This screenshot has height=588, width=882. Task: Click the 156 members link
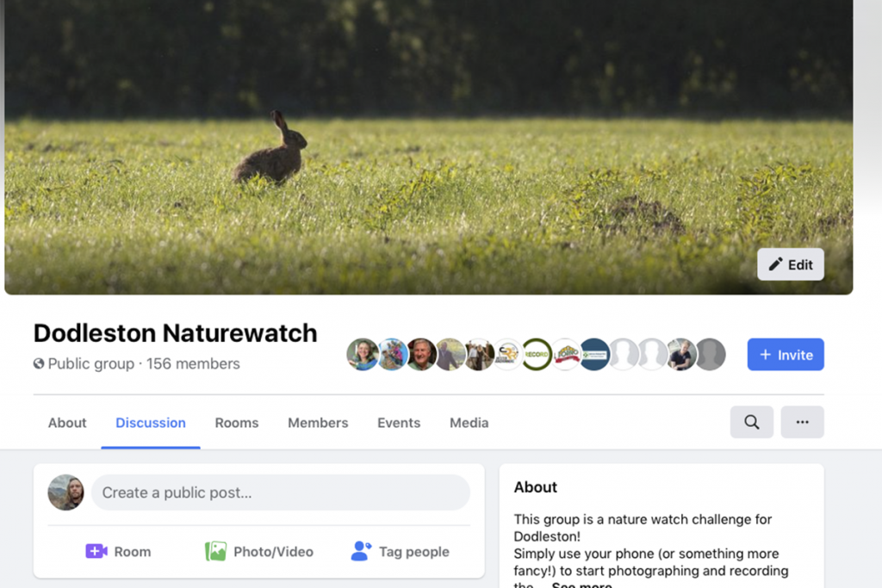[193, 364]
